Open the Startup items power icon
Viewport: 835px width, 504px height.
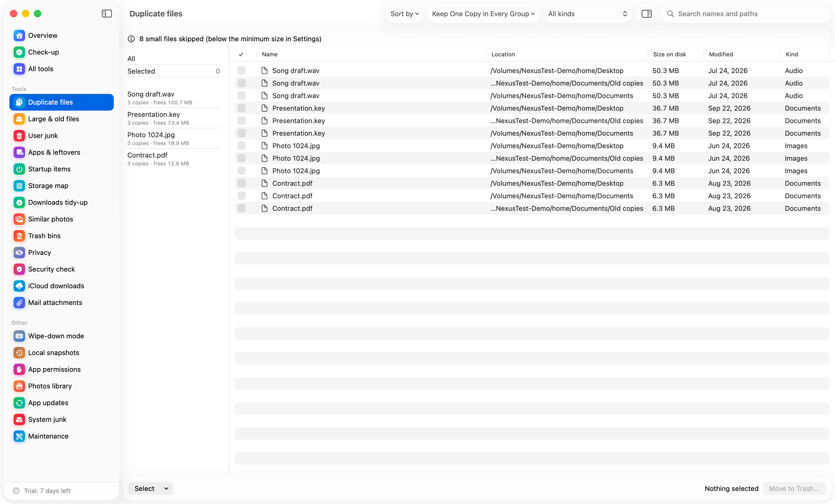point(19,169)
